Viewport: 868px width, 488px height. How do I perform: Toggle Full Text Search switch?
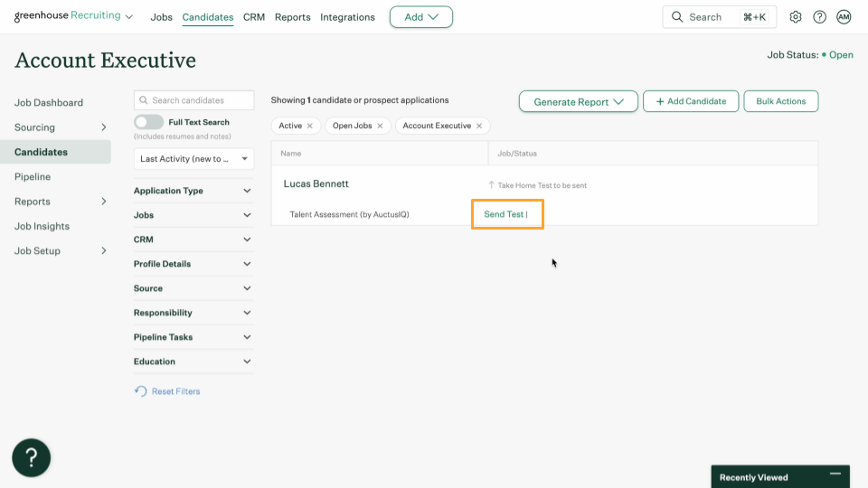point(148,122)
